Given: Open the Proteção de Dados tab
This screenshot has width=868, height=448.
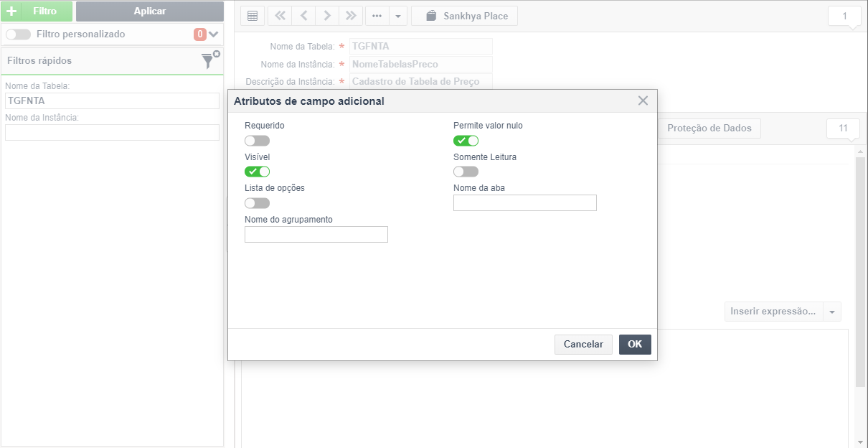Looking at the screenshot, I should tap(709, 129).
